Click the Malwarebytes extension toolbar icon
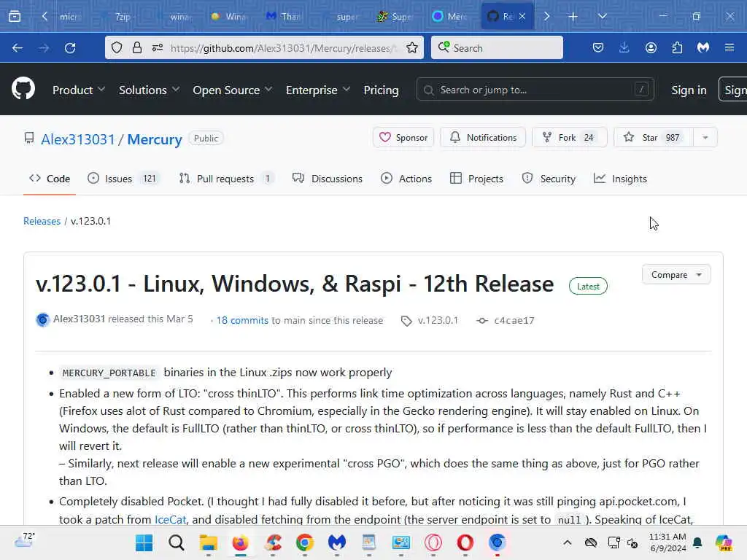 (x=703, y=47)
